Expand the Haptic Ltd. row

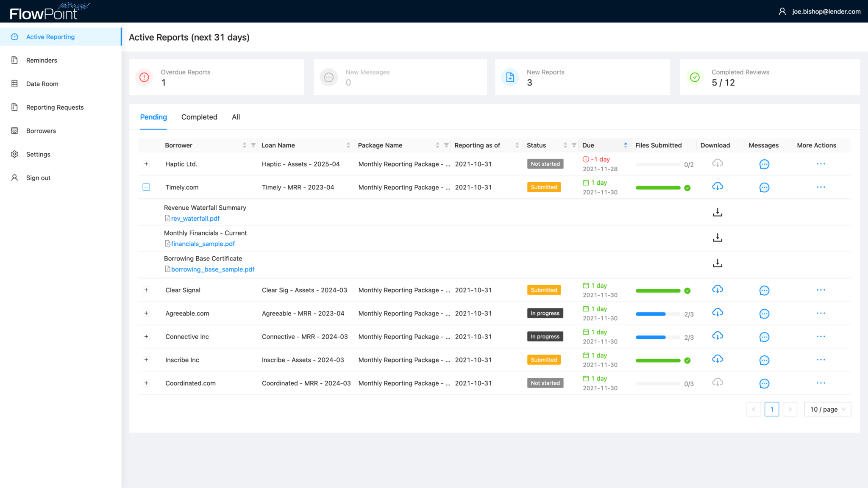click(x=146, y=164)
